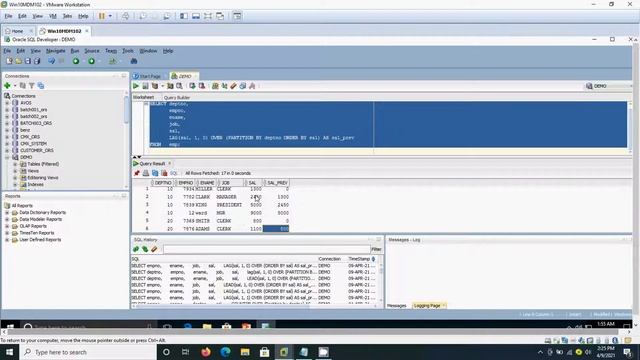Click VMware unity view icon
Screen dimensions: 640x360
[220, 16]
